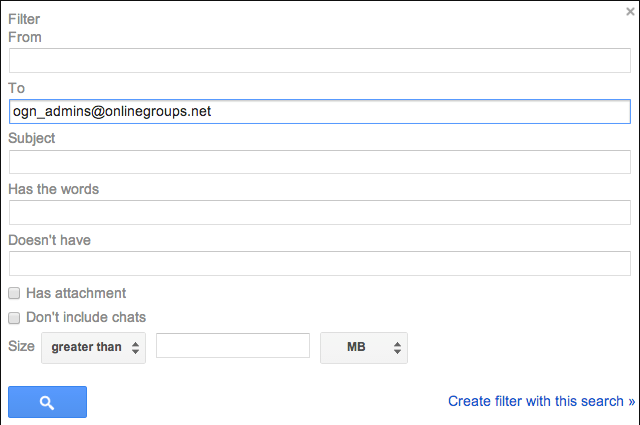The image size is (640, 425).
Task: Click the 'Subject' field label
Action: click(x=32, y=138)
